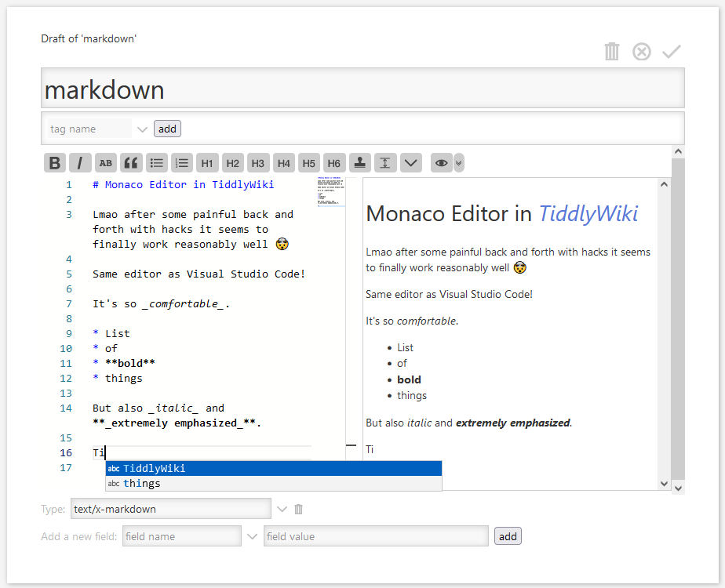This screenshot has width=725, height=588.
Task: Apply bold formatting from the toolbar
Action: pyautogui.click(x=55, y=163)
